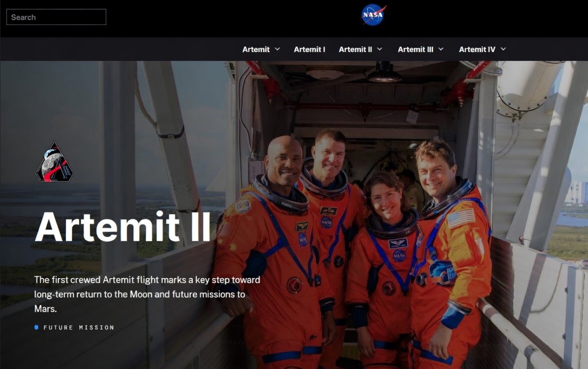588x369 pixels.
Task: Click the first Artemit nav label
Action: pos(256,50)
